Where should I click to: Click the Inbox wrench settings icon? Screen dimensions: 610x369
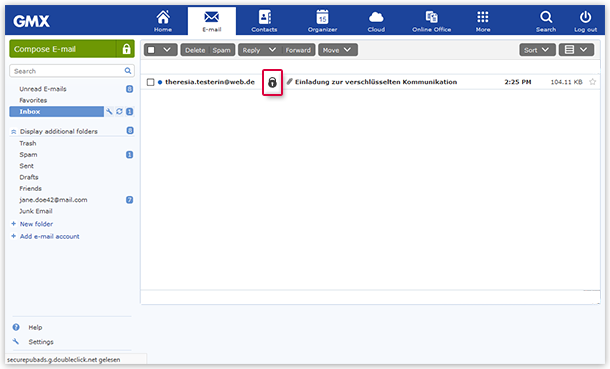point(109,112)
